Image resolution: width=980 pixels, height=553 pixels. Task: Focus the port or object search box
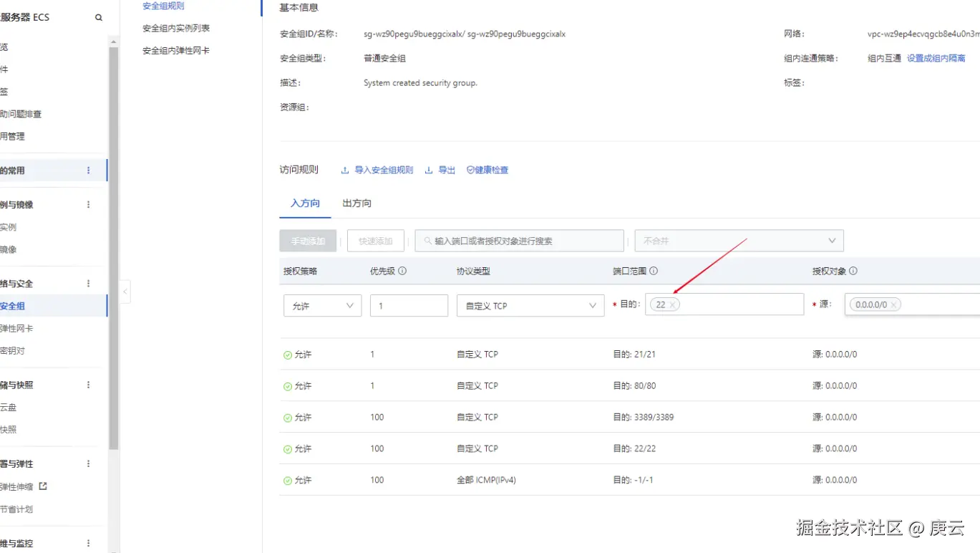tap(519, 241)
